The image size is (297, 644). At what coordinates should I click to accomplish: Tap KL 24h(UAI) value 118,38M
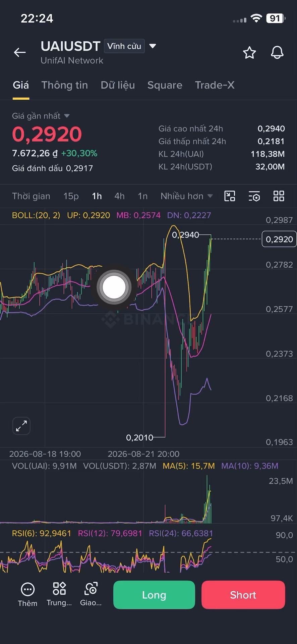click(x=268, y=154)
